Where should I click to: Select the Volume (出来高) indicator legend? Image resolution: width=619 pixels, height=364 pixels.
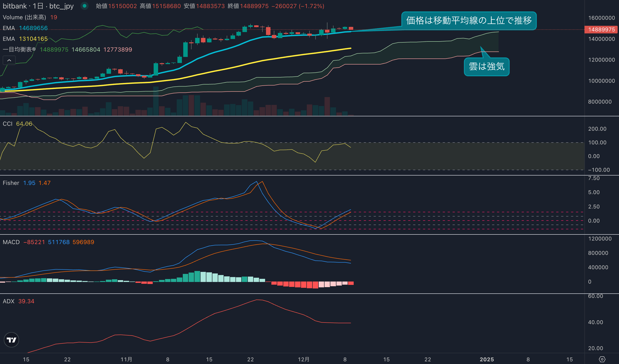tap(24, 17)
